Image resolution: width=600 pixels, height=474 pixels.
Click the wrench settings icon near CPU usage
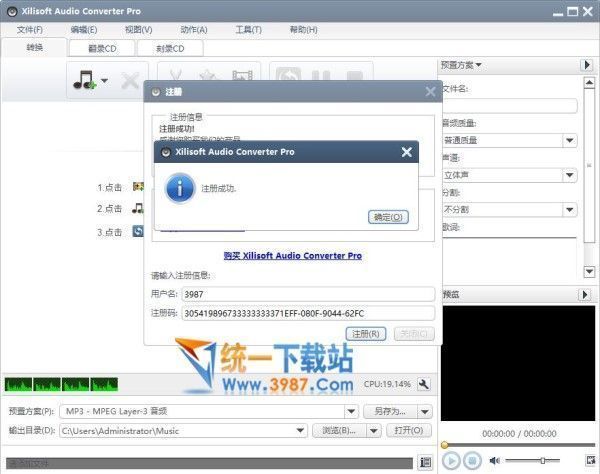click(x=423, y=384)
